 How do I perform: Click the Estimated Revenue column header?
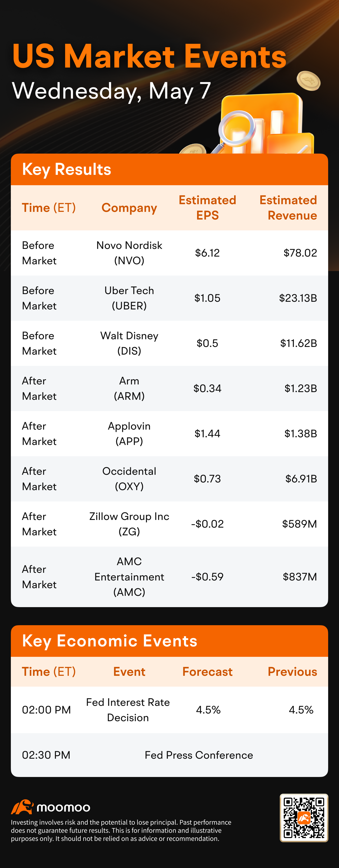[288, 208]
